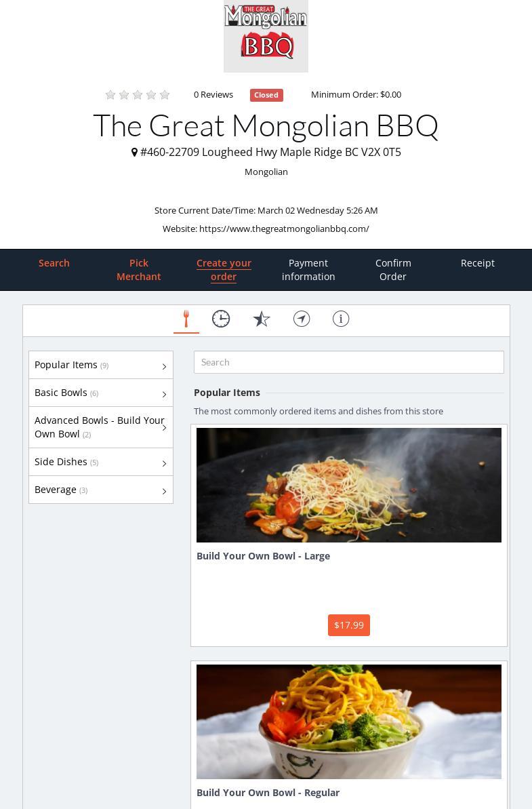
Task: Open the merchant info icon tab
Action: tap(341, 319)
